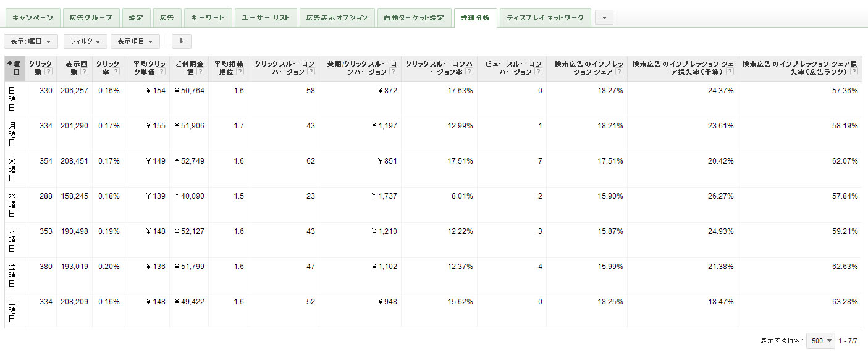The width and height of the screenshot is (868, 353).
Task: Switch to the 広告表示オプション tab
Action: pyautogui.click(x=337, y=18)
